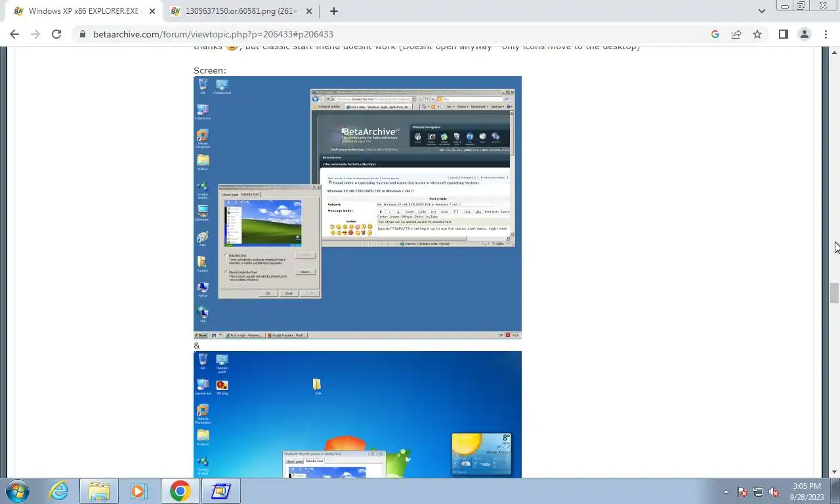Open the Chrome profile avatar menu
The image size is (840, 504).
click(x=804, y=34)
